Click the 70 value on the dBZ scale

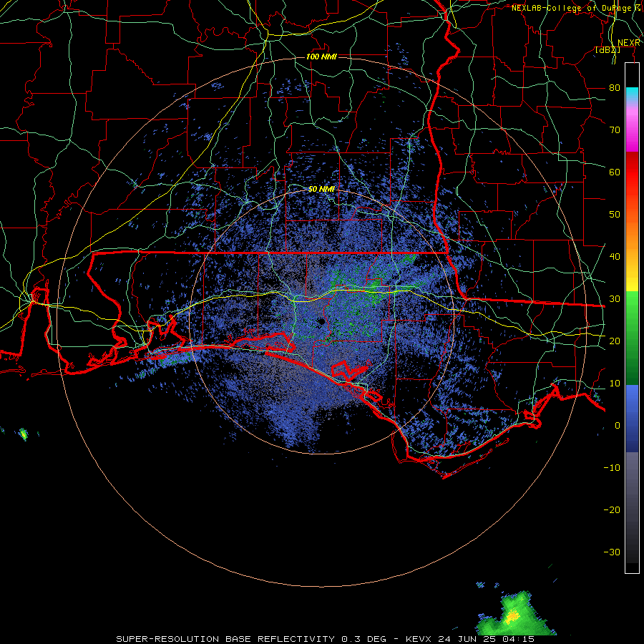point(615,130)
